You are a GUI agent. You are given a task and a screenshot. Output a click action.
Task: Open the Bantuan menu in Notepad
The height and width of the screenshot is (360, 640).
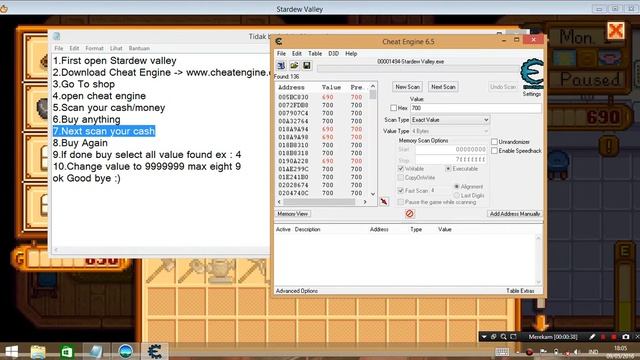click(x=139, y=48)
